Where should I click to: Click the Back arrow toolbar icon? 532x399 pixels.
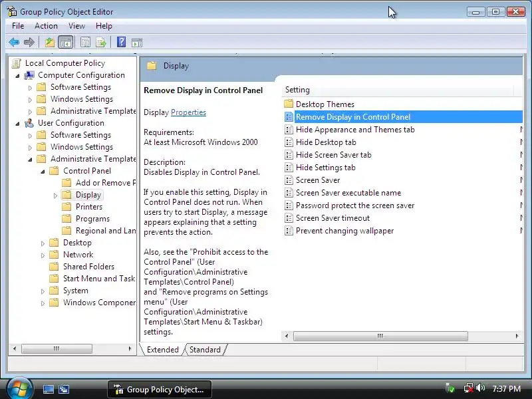tap(14, 43)
